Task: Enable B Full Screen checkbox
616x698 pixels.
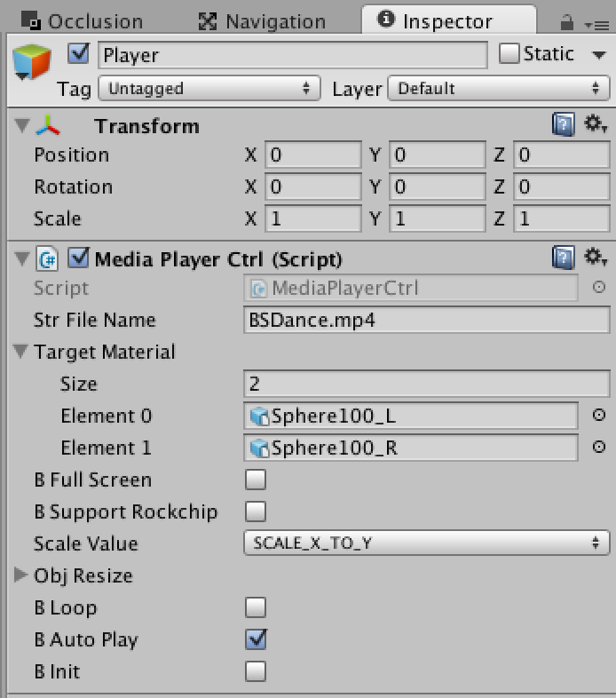Action: pyautogui.click(x=256, y=480)
